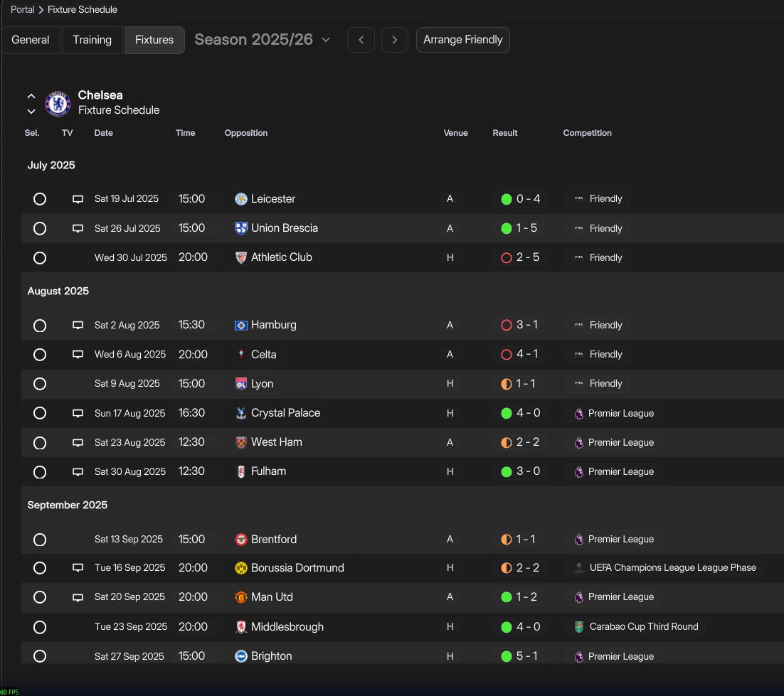The image size is (784, 696).
Task: Select the Hamburg fixture radio button
Action: point(40,326)
